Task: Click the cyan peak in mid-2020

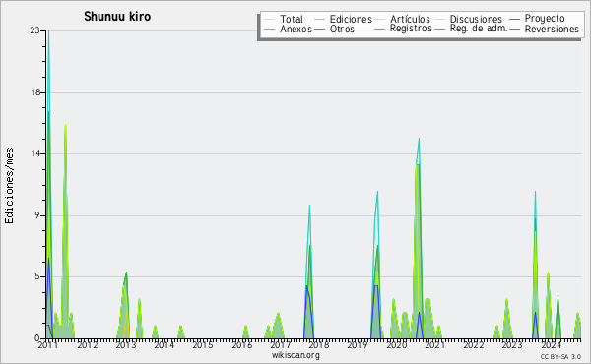Action: click(x=419, y=140)
